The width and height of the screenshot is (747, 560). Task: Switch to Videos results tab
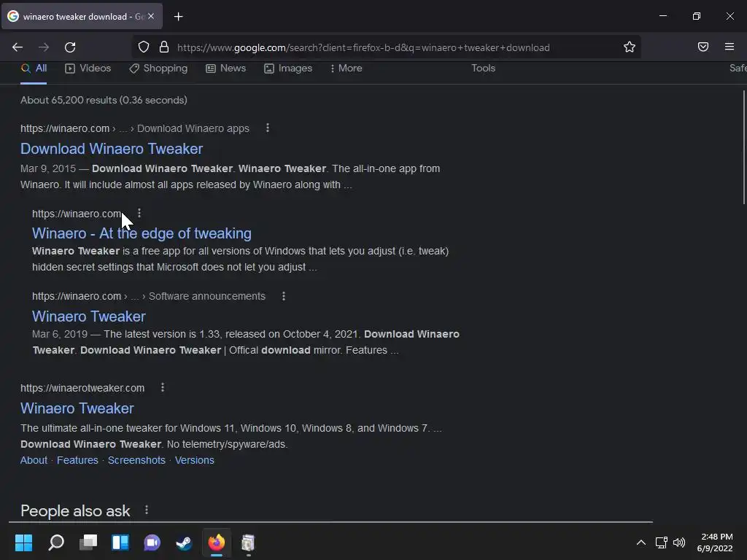(x=88, y=68)
